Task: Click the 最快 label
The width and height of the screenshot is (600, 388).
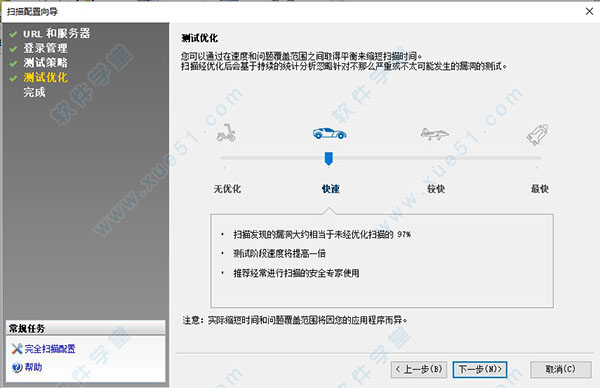Action: (x=540, y=189)
